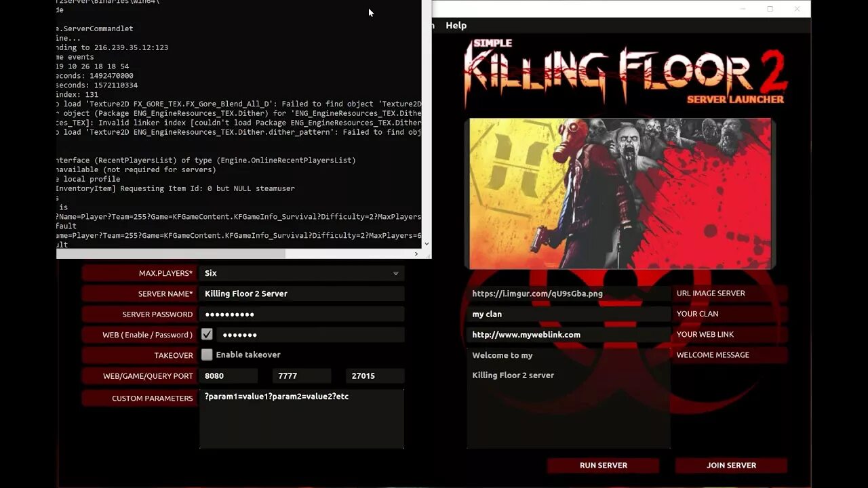Click the Killing Floor 2 banner image
Screen dimensions: 868x488
[x=620, y=194]
